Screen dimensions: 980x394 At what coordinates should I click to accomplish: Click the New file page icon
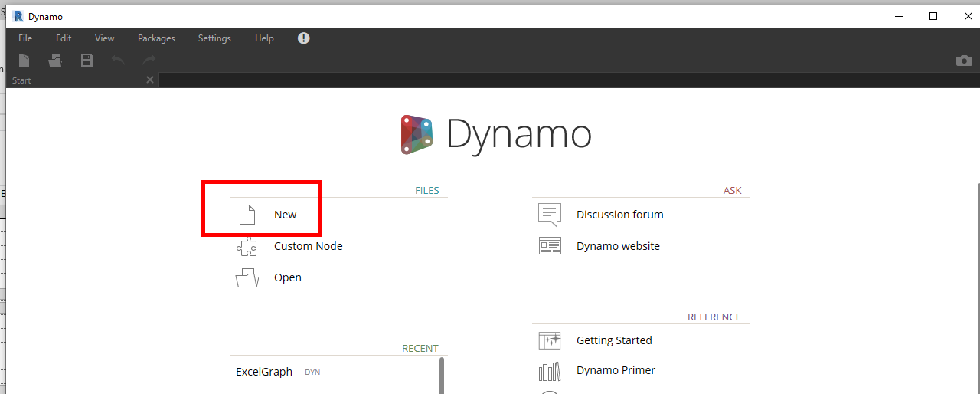coord(247,215)
